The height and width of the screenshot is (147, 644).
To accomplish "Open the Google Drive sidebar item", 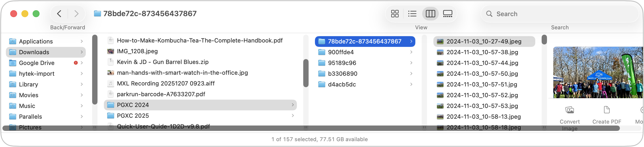I will coord(37,63).
